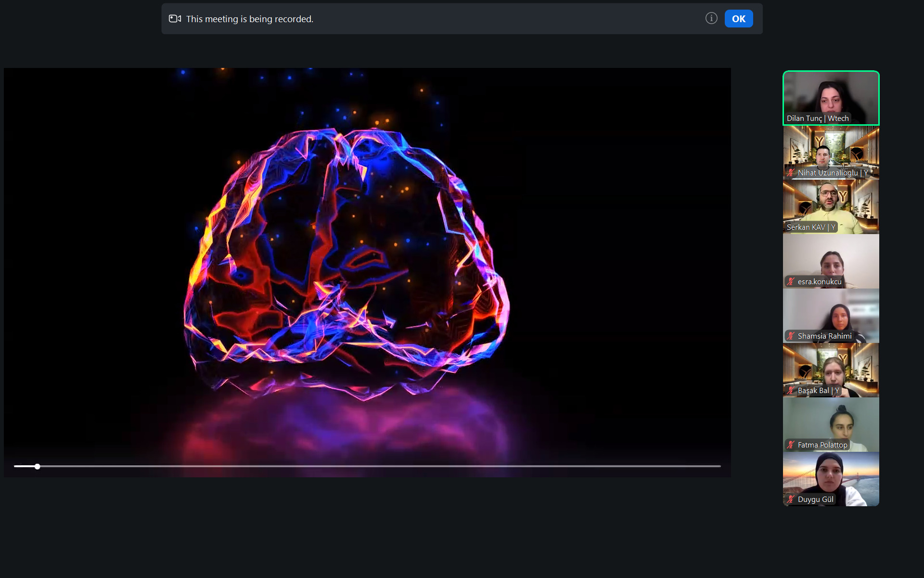The image size is (924, 578).
Task: Click the muted mic icon beside Başak Bal
Action: [x=791, y=390]
